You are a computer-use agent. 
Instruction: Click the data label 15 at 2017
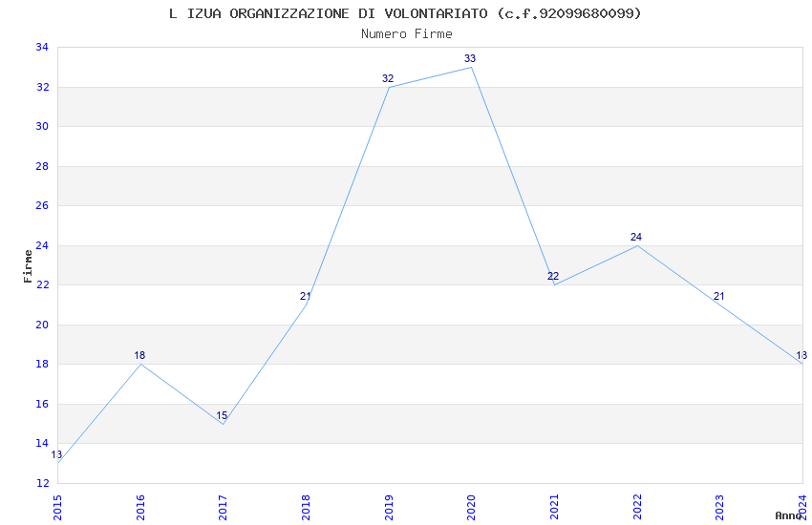pyautogui.click(x=222, y=415)
